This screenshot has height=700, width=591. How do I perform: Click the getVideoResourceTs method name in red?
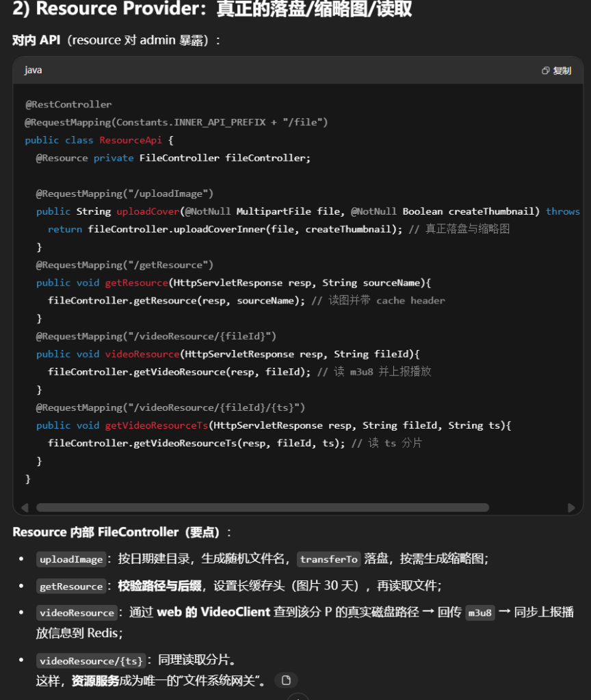156,425
